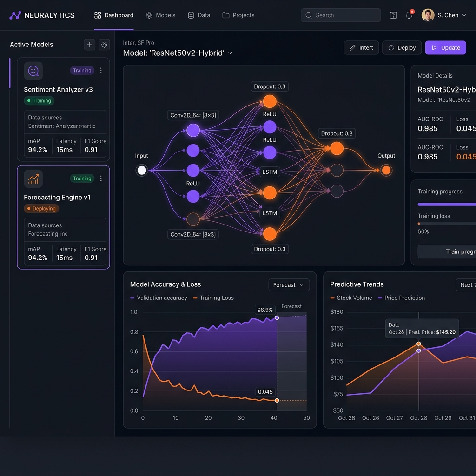Click the Data database icon
Image resolution: width=476 pixels, height=476 pixels.
pyautogui.click(x=191, y=15)
